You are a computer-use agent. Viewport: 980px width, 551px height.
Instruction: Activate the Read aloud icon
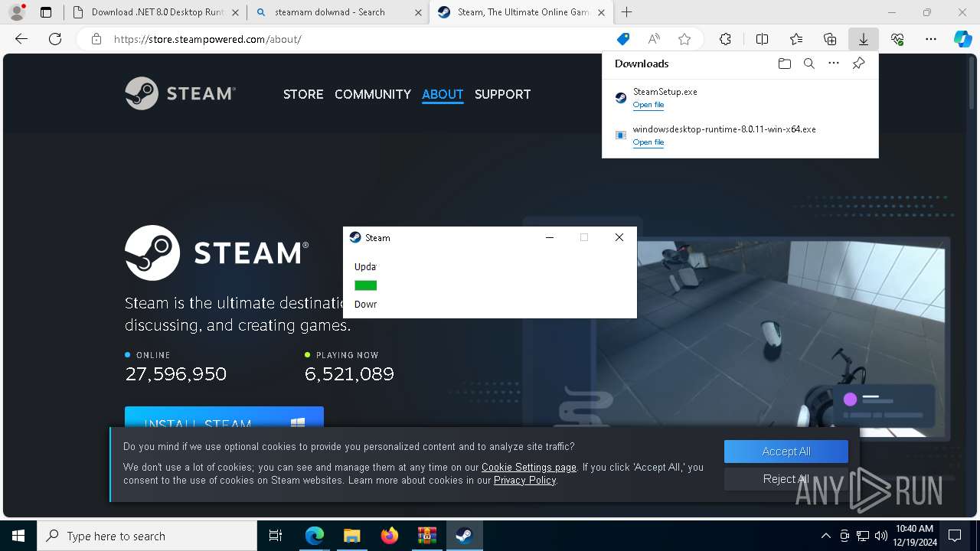pyautogui.click(x=654, y=39)
